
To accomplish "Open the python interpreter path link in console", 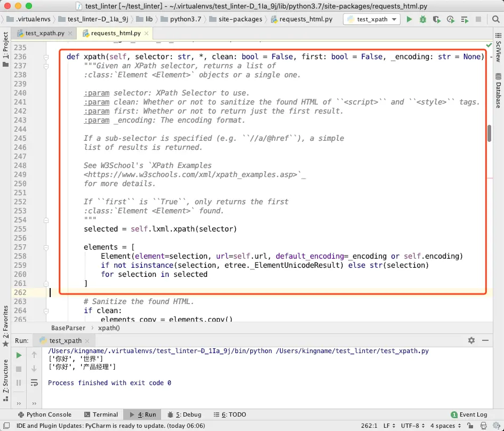I will tap(160, 351).
